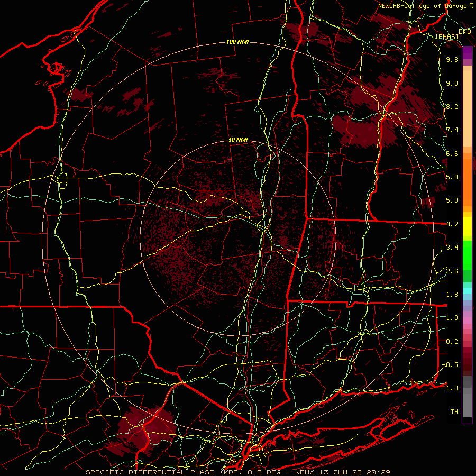
Task: Pick the 7.4 scale value
Action: tap(452, 130)
